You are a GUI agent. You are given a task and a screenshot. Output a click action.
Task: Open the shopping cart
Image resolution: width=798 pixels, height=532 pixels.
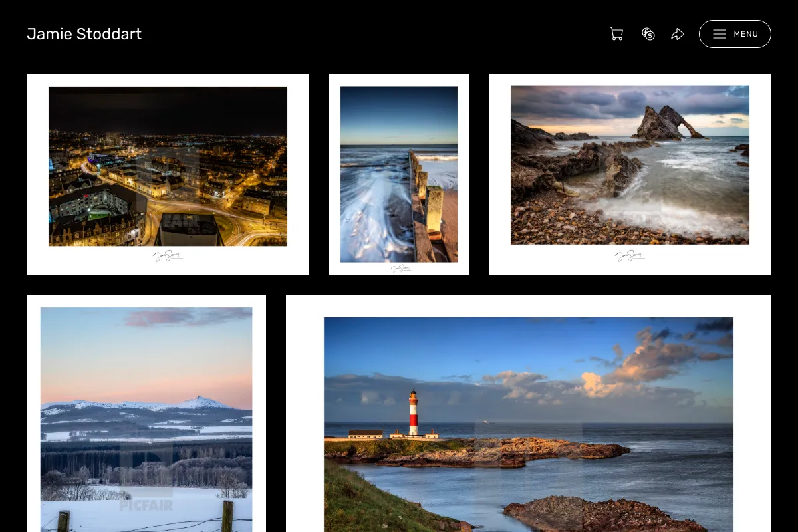tap(616, 34)
